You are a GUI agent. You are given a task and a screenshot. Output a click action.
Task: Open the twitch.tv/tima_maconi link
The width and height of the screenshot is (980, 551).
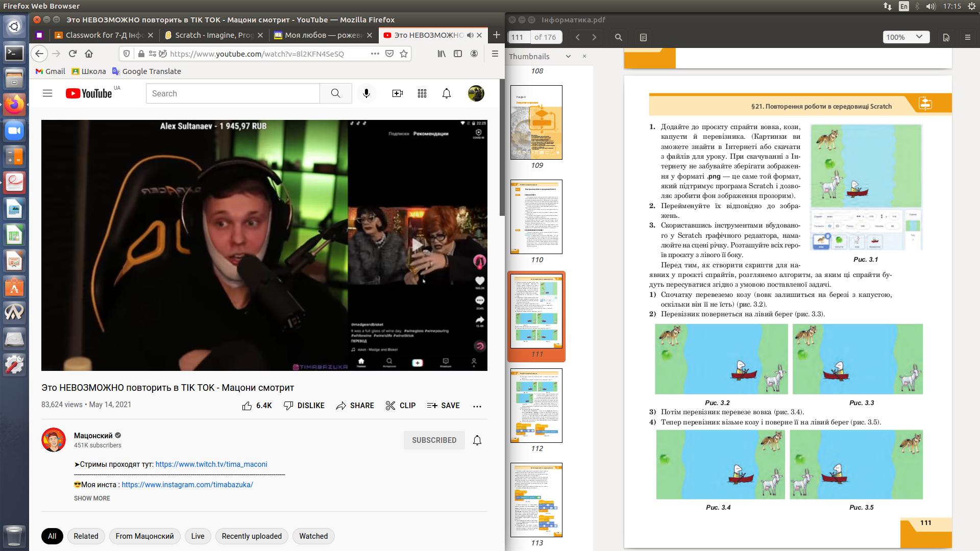(211, 464)
